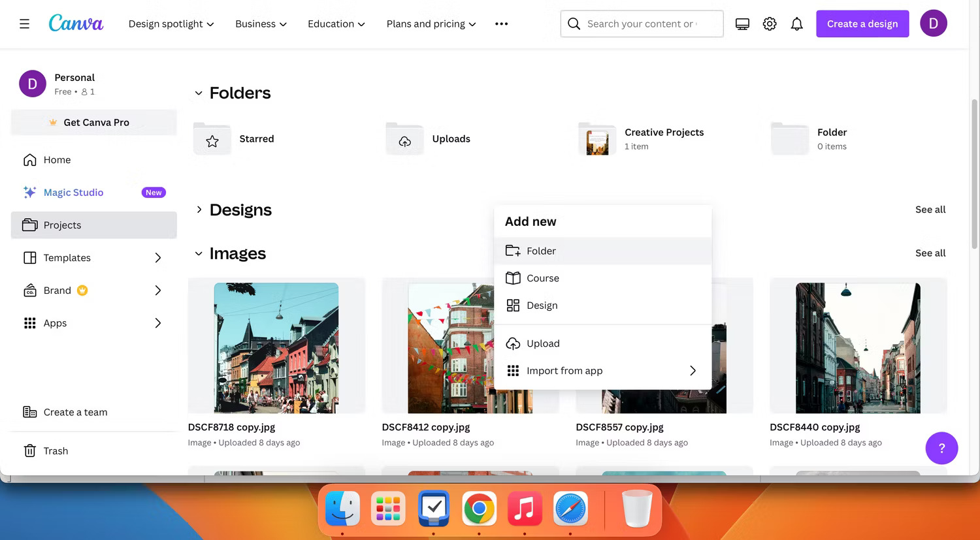Open the Education dropdown in the top bar
Screen dimensions: 980x540
coord(336,24)
